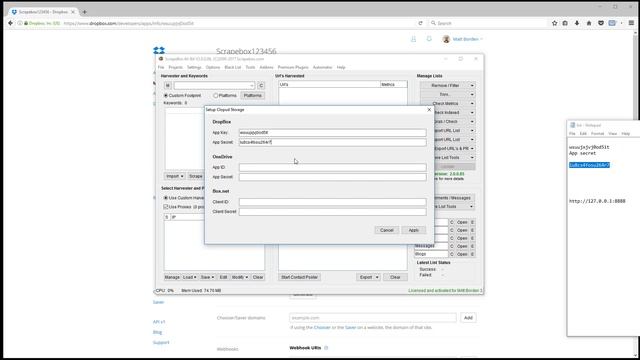Click the Support link on Dropbox page
This screenshot has height=360, width=640.
point(161,342)
